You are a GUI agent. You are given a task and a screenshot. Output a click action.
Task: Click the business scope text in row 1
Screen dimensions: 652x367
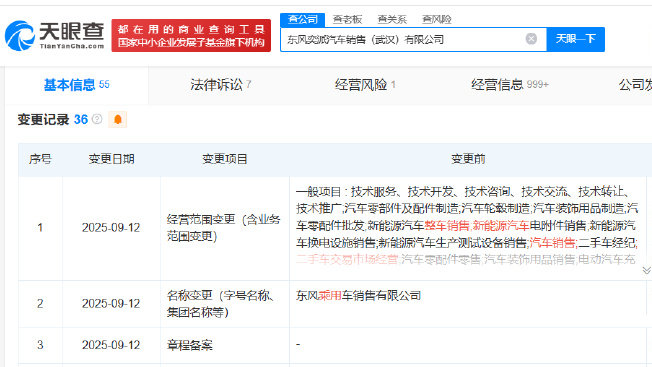(467, 225)
